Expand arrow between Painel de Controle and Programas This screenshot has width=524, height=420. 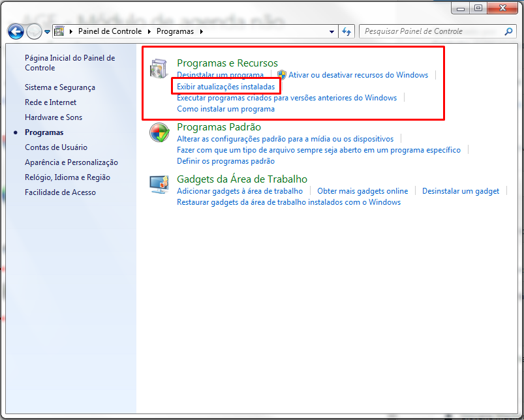pyautogui.click(x=149, y=31)
